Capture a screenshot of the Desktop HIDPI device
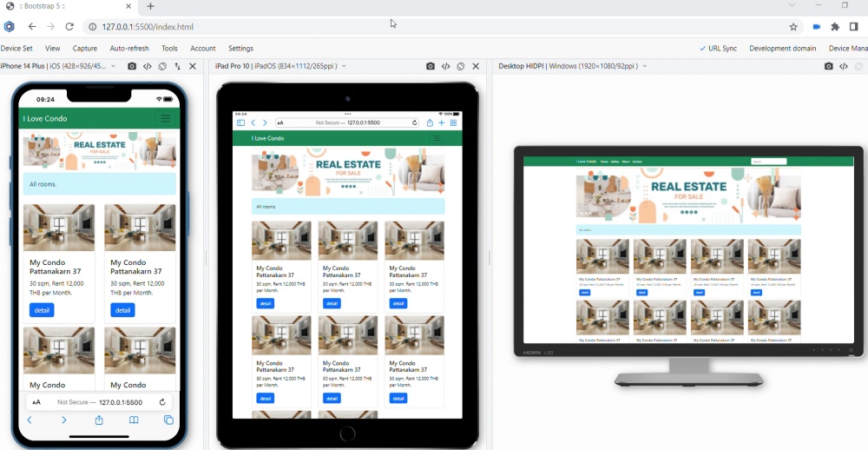 click(x=828, y=66)
